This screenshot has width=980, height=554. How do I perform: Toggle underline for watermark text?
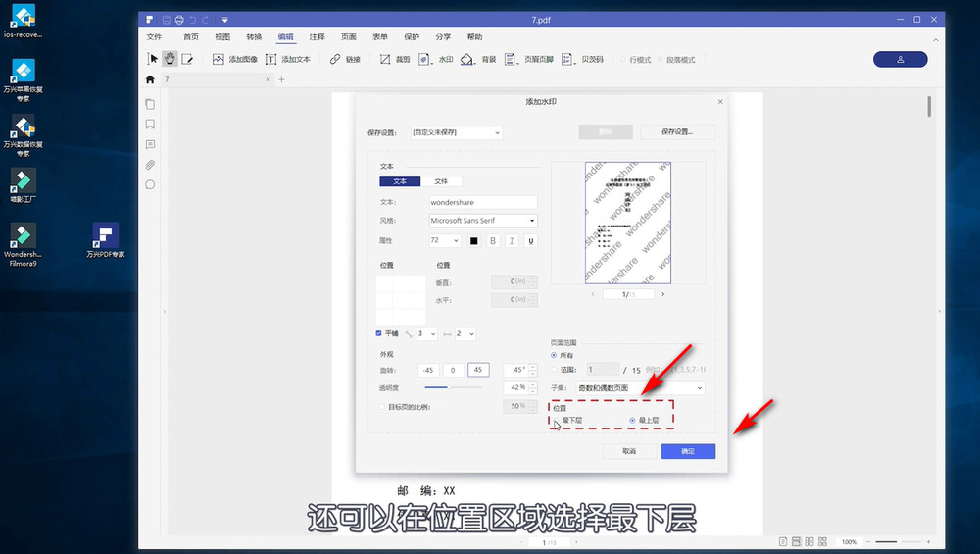click(x=530, y=241)
